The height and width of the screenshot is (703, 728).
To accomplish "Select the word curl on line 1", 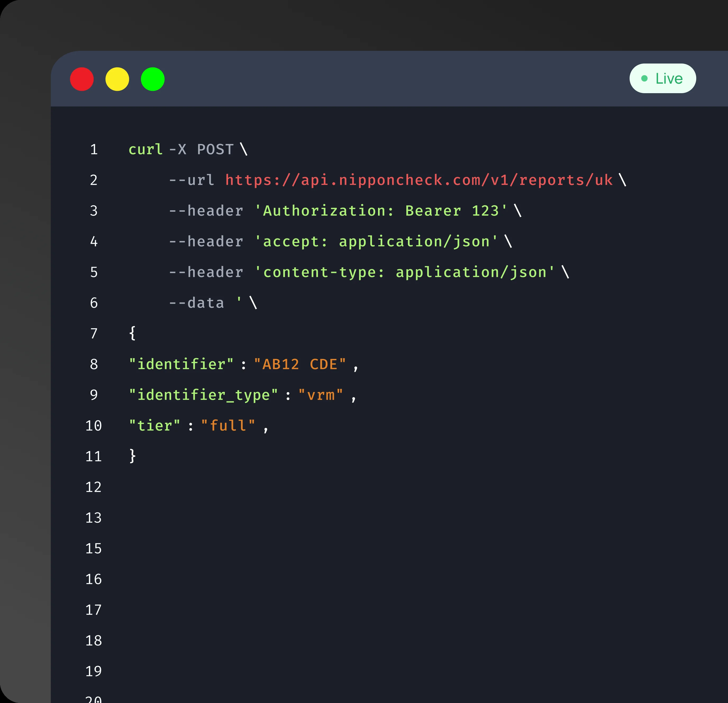I will (x=145, y=149).
